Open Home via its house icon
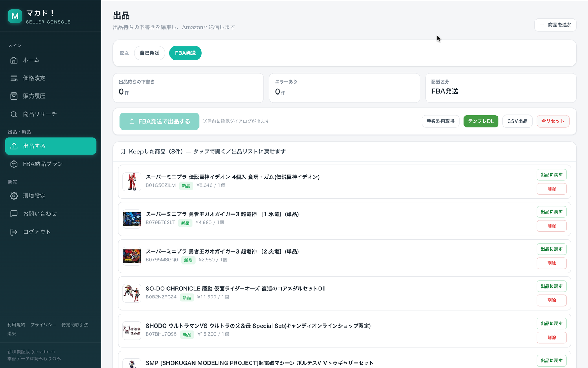This screenshot has width=588, height=368. pyautogui.click(x=14, y=60)
